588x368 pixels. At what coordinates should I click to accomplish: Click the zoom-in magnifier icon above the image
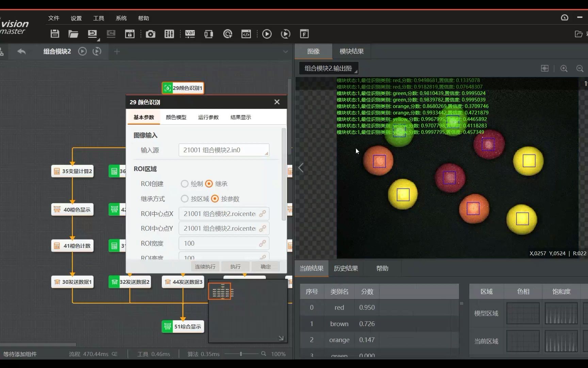564,68
